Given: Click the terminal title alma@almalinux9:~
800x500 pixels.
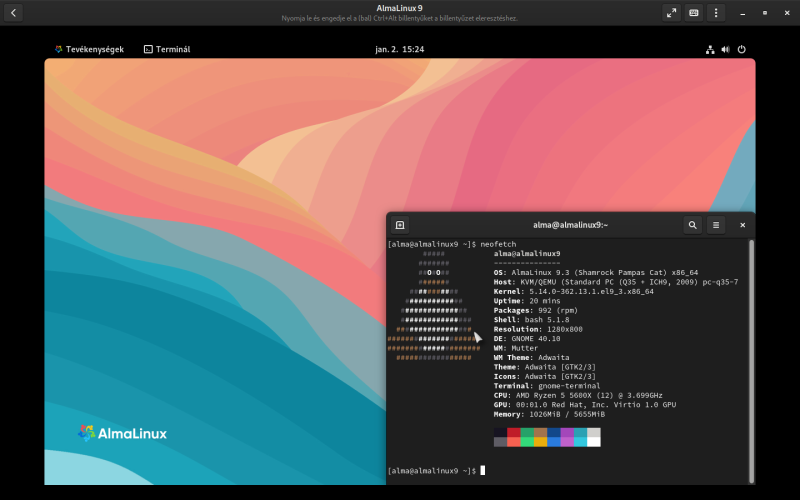Looking at the screenshot, I should coord(570,225).
